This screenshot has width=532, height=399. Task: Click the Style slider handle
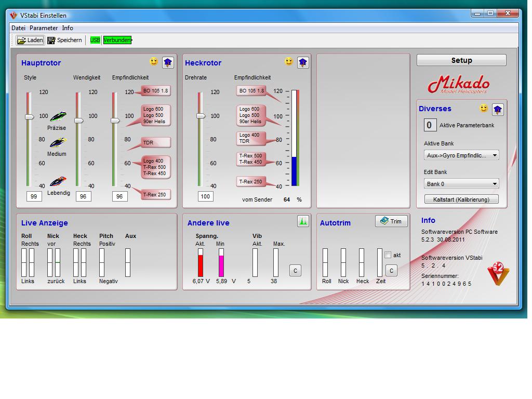30,117
